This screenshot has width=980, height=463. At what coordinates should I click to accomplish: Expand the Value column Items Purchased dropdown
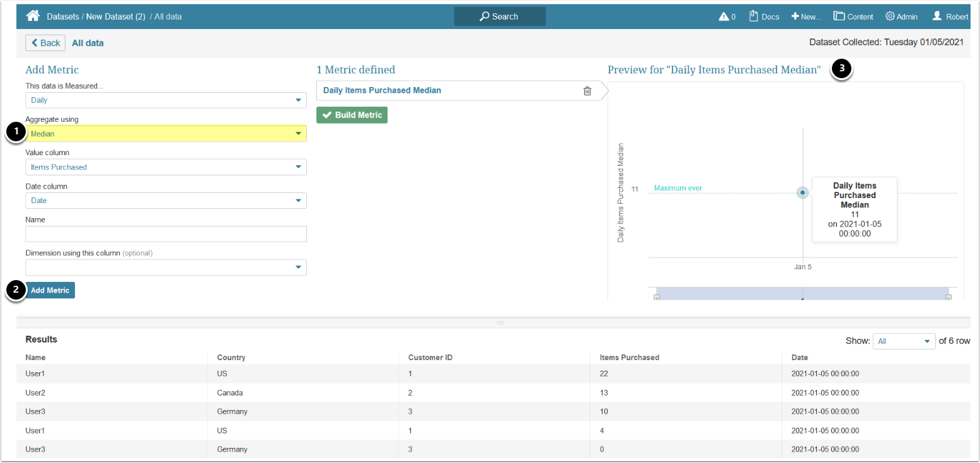click(166, 167)
